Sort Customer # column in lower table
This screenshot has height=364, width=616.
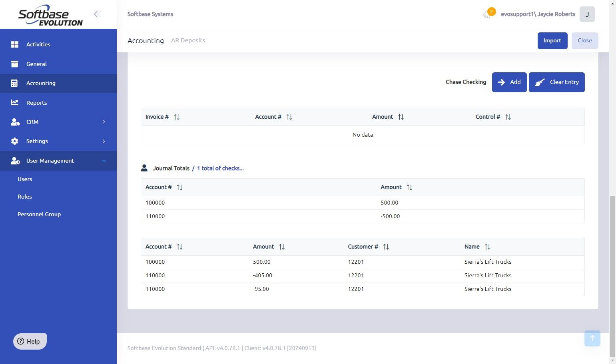(x=386, y=247)
